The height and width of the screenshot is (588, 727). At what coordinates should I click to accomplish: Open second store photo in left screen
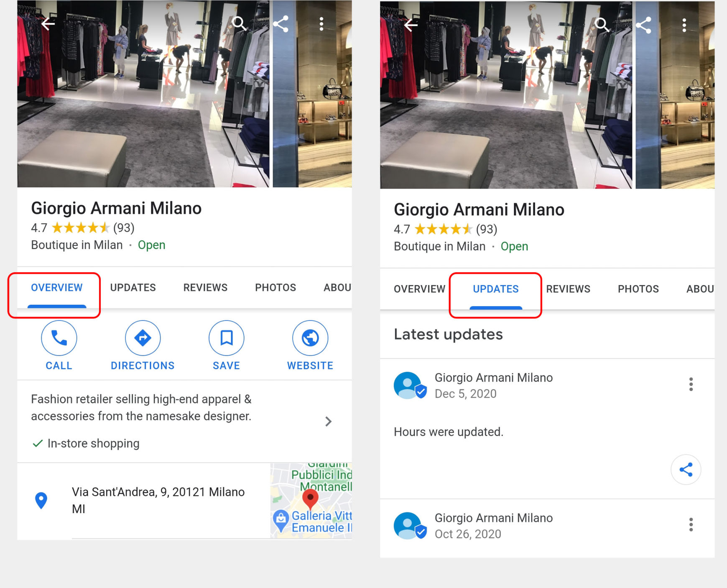click(x=312, y=94)
